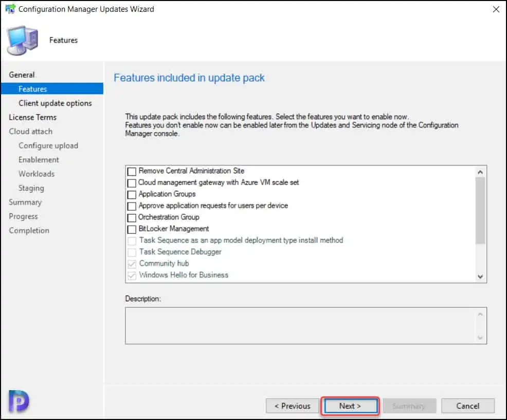Cancel the updates wizard
Viewport: 507px width, 420px height.
tap(468, 406)
